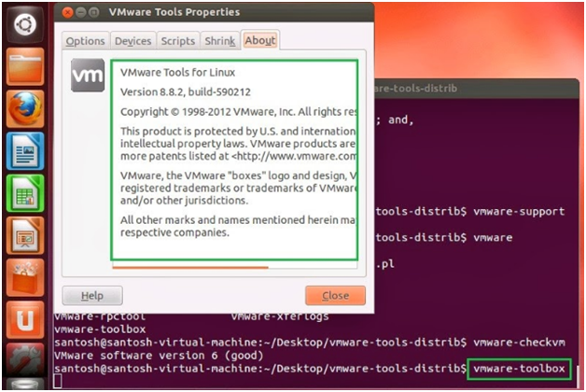Click vmware-support command in terminal
The image size is (586, 392).
pyautogui.click(x=519, y=212)
